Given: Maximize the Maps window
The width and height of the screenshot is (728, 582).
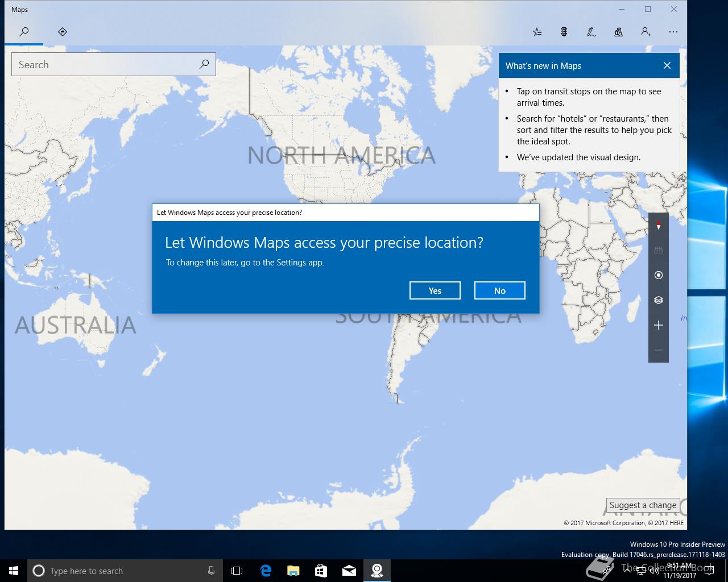Looking at the screenshot, I should tap(648, 10).
